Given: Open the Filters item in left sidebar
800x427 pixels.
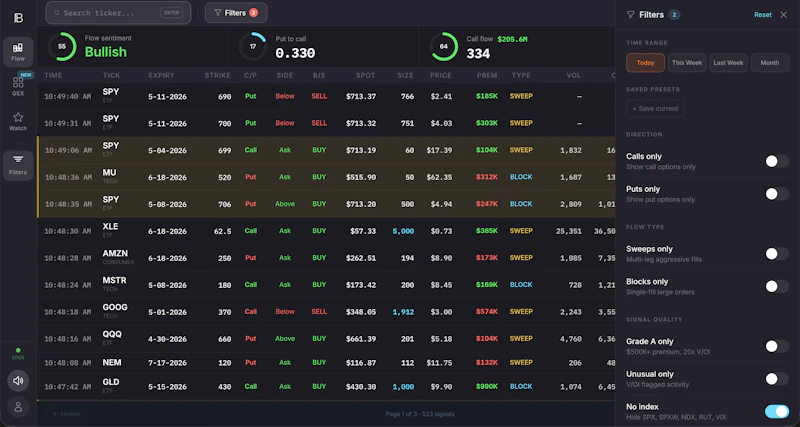Looking at the screenshot, I should point(18,165).
